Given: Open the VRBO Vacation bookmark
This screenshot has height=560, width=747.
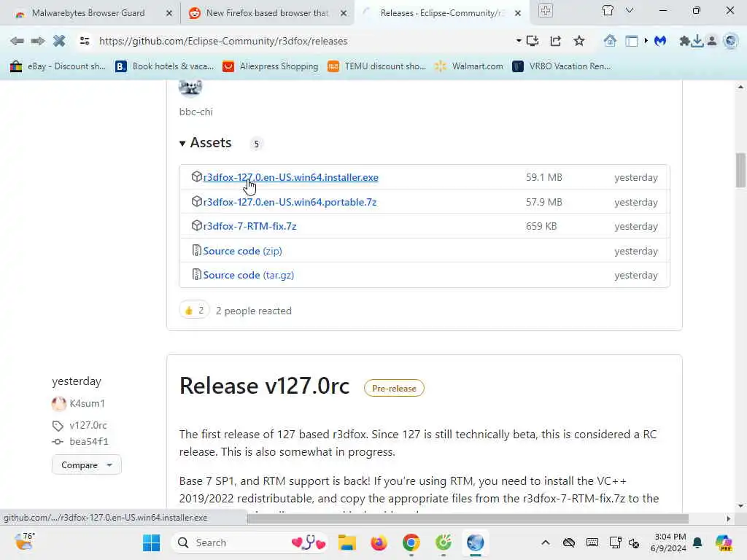Looking at the screenshot, I should point(561,66).
